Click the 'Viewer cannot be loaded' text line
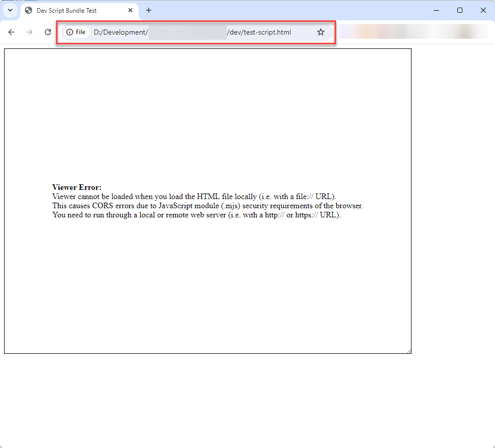The height and width of the screenshot is (448, 495). 194,197
